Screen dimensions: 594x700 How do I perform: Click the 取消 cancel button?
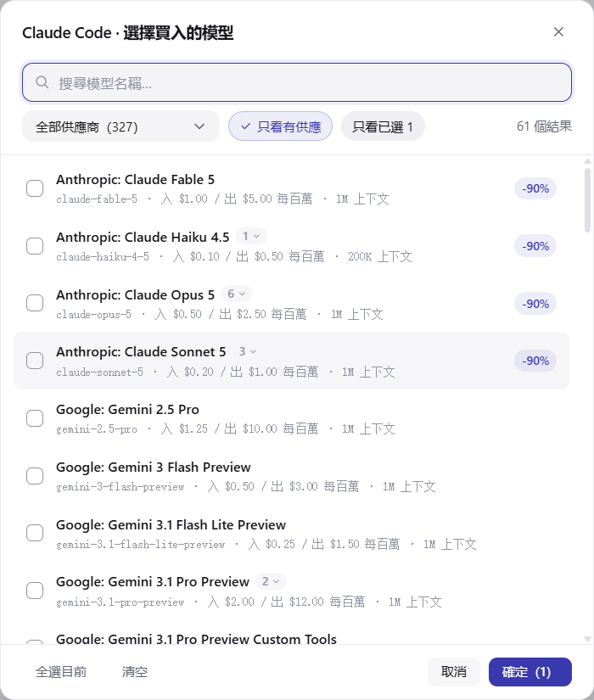point(454,672)
